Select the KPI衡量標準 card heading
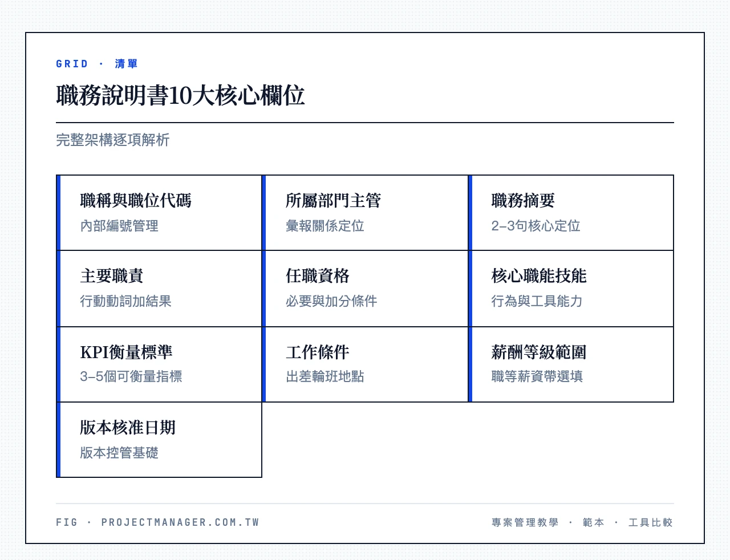Viewport: 730px width, 560px height. (x=126, y=352)
